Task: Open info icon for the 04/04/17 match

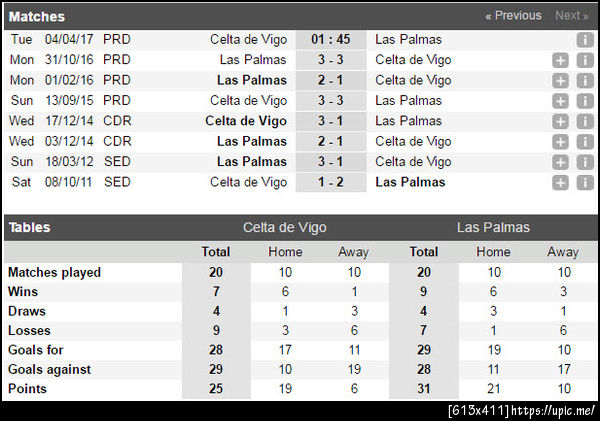Action: pos(585,40)
